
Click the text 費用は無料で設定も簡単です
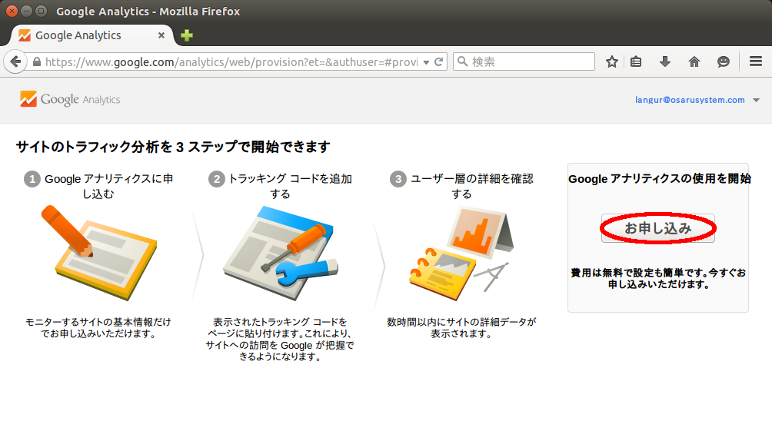coord(639,272)
